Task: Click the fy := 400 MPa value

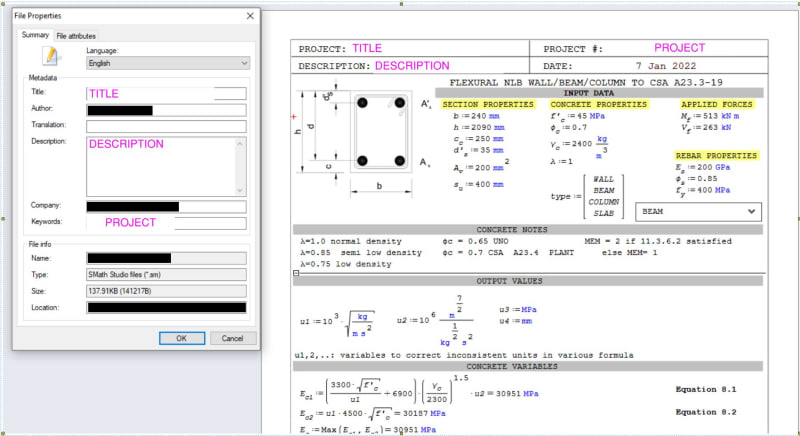Action: [703, 190]
